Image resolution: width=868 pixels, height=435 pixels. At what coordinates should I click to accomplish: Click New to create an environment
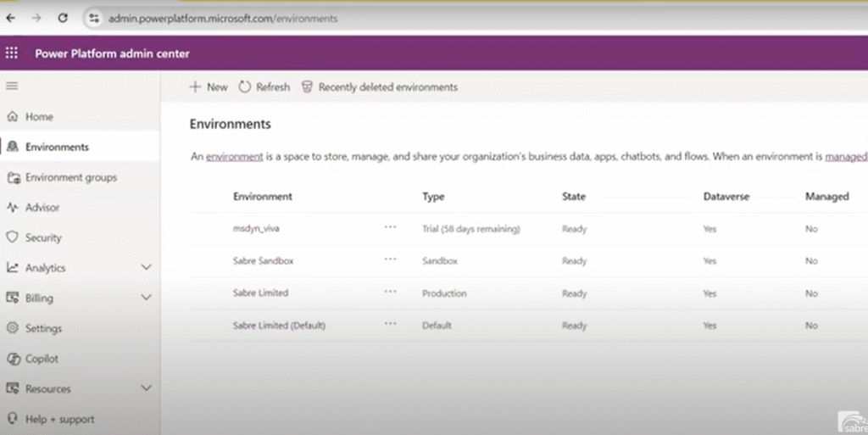(x=209, y=86)
